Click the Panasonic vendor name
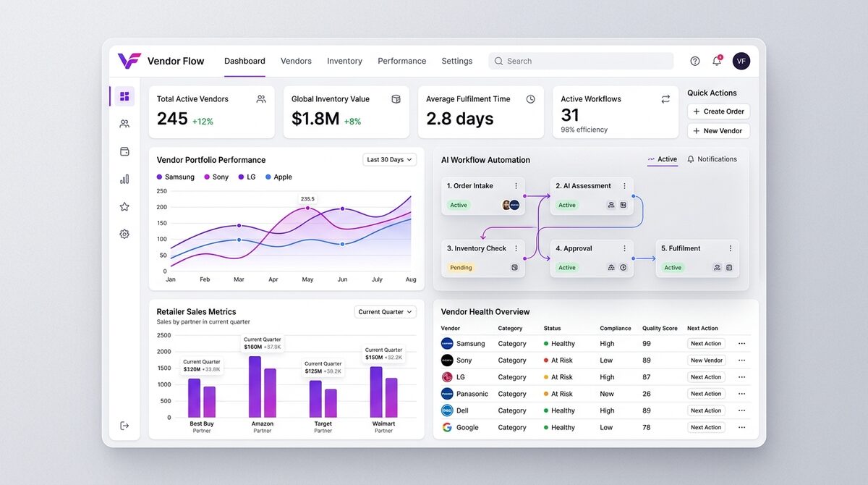868x485 pixels. [472, 394]
